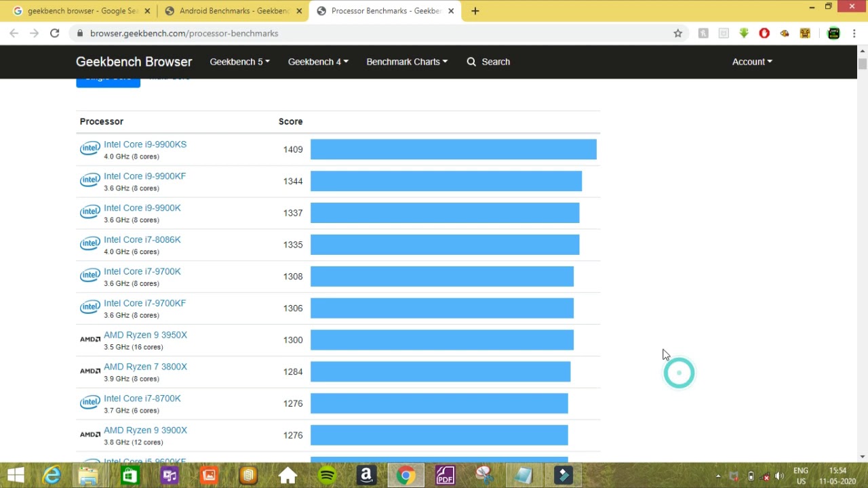Image resolution: width=868 pixels, height=488 pixels.
Task: Open the Intel Core i9-9900K link
Action: (x=142, y=208)
